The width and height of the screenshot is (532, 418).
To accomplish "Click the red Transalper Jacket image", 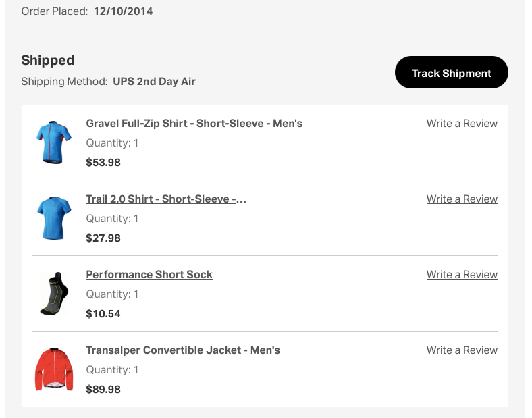I will 53,369.
